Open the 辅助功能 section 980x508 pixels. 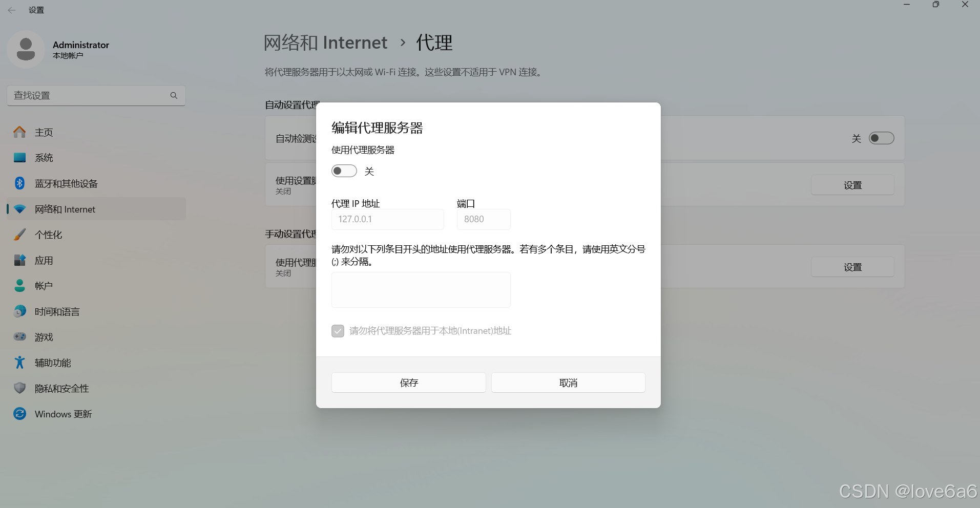tap(96, 363)
